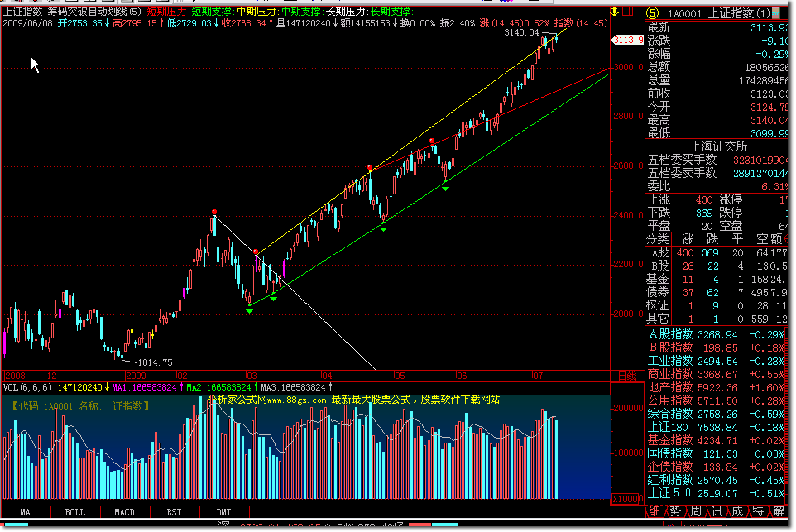Click the 05 month label on time axis
Image resolution: width=796 pixels, height=532 pixels.
click(400, 376)
